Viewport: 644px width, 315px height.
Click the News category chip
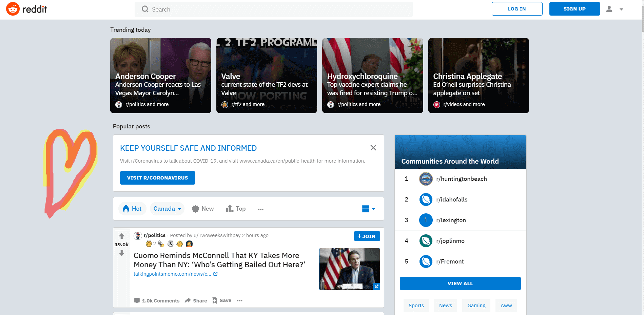(x=446, y=306)
